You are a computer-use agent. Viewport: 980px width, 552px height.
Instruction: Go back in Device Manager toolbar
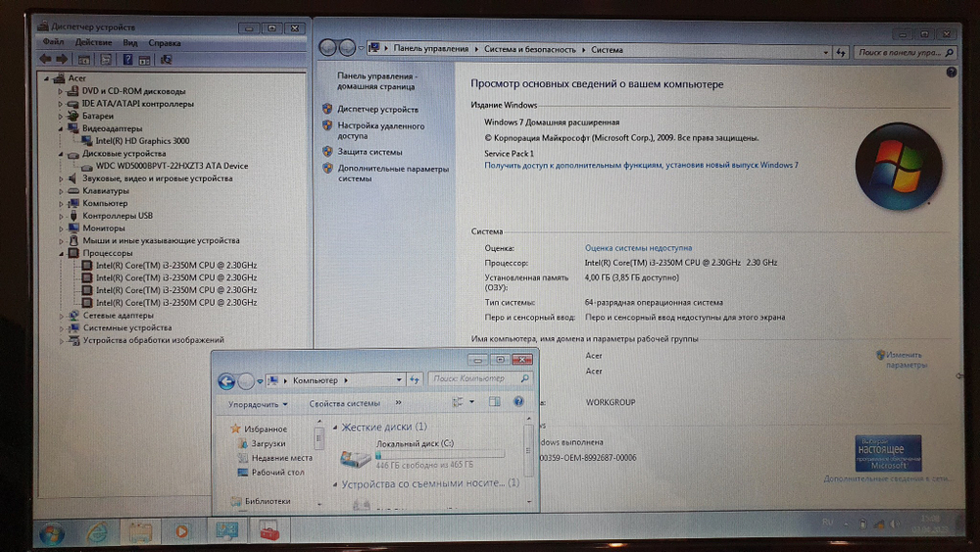pyautogui.click(x=46, y=60)
